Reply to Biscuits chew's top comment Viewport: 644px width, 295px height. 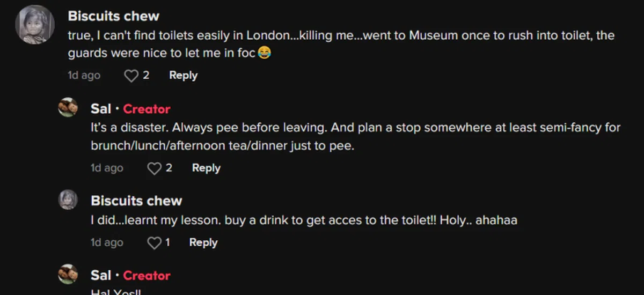coord(183,76)
